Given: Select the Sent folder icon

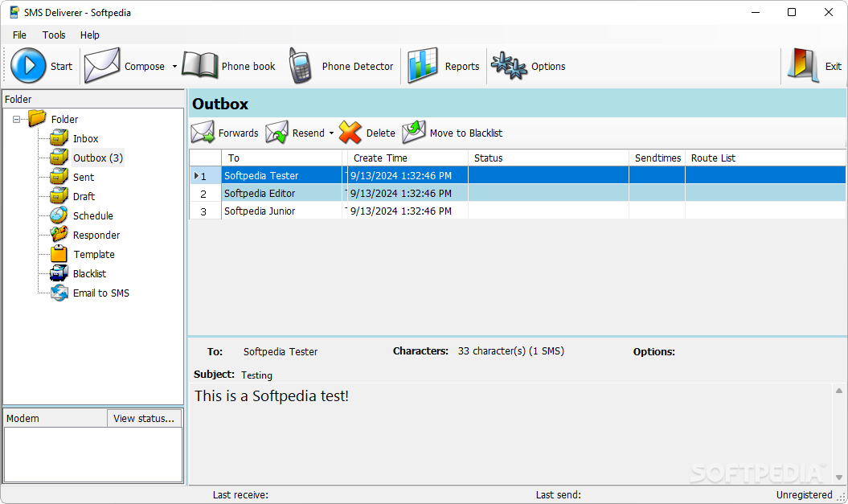Looking at the screenshot, I should [59, 177].
